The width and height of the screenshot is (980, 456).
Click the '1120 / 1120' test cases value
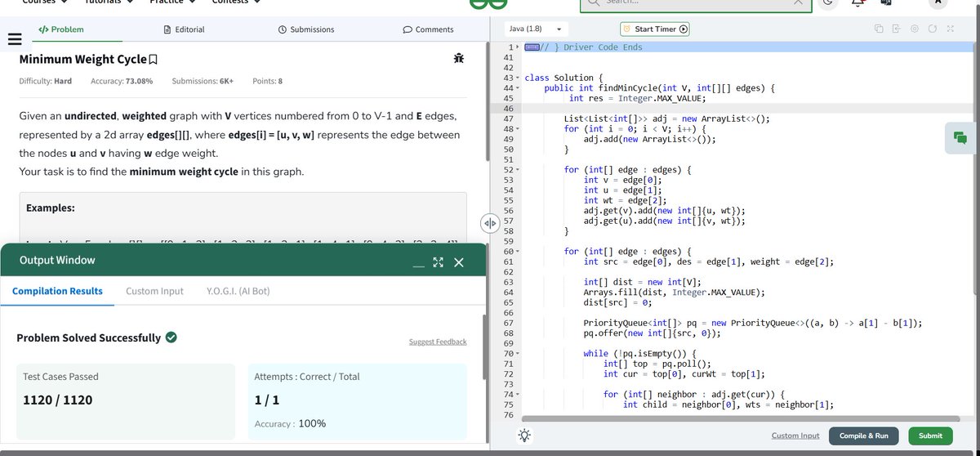tap(58, 400)
